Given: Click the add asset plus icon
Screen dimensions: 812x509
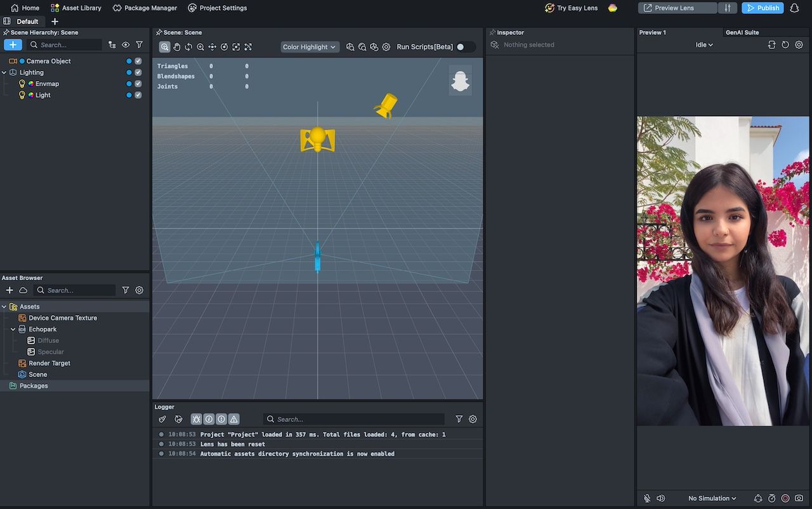Looking at the screenshot, I should point(10,290).
